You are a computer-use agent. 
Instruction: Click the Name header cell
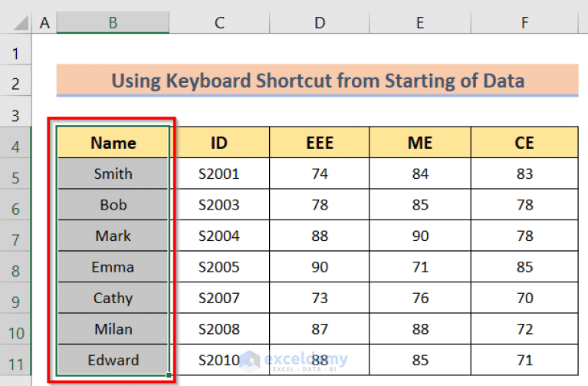[113, 143]
